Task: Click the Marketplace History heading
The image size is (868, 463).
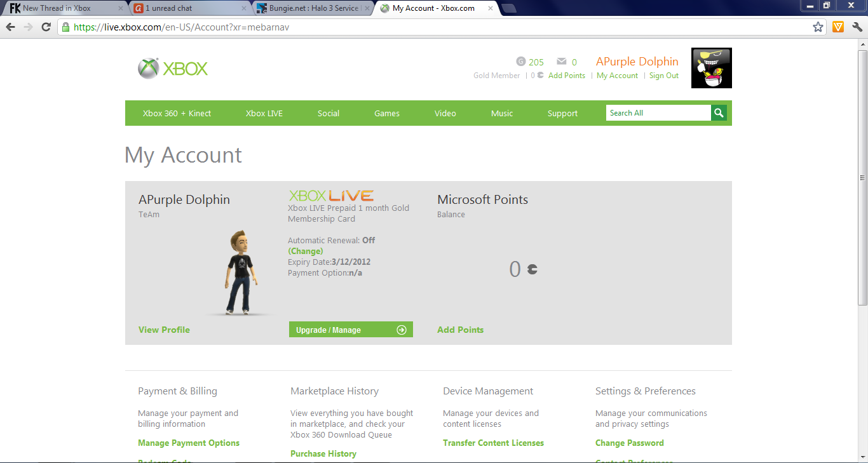Action: tap(334, 391)
